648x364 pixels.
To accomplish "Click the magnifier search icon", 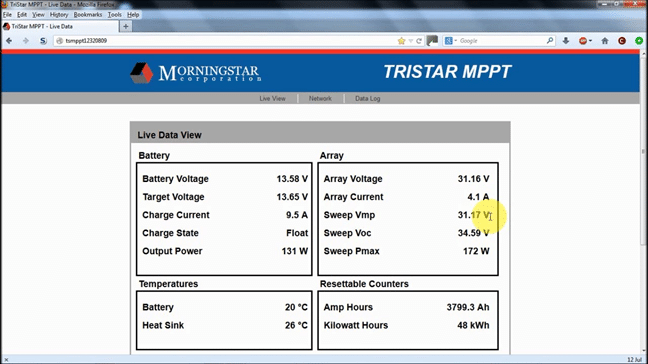I will pyautogui.click(x=550, y=40).
